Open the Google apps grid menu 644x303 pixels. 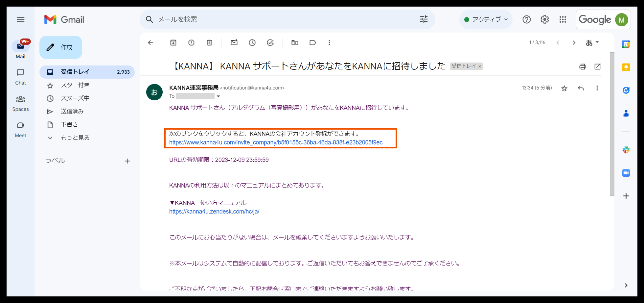563,19
